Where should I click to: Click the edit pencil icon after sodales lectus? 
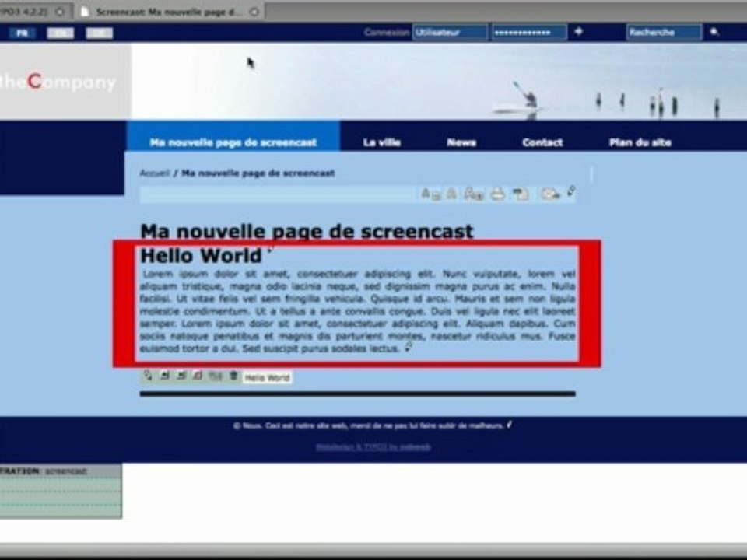409,347
